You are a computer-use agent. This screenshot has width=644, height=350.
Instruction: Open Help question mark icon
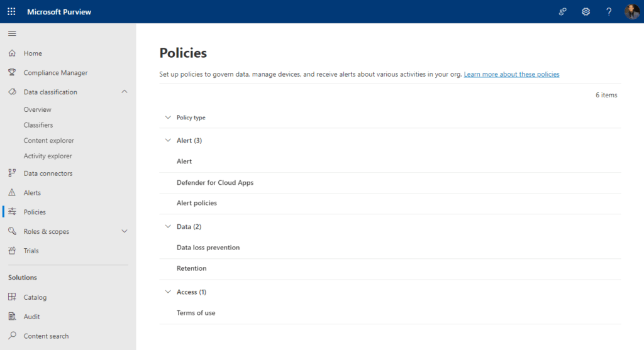pos(609,11)
